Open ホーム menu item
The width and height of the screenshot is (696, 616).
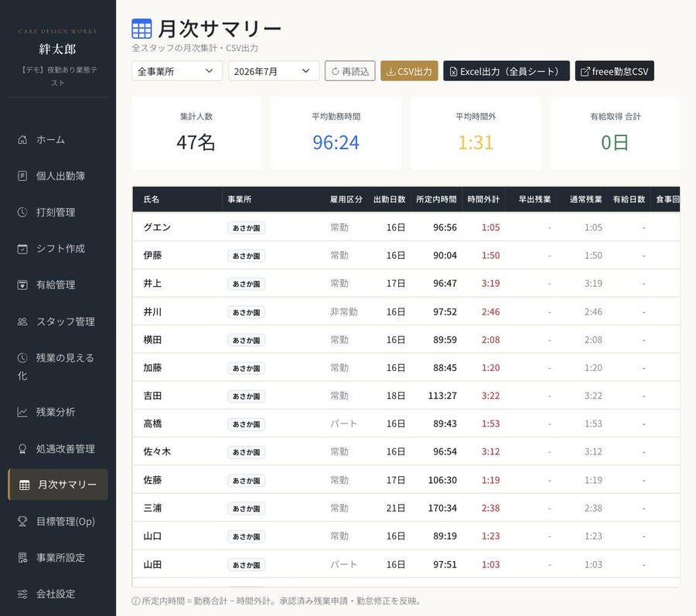point(58,140)
